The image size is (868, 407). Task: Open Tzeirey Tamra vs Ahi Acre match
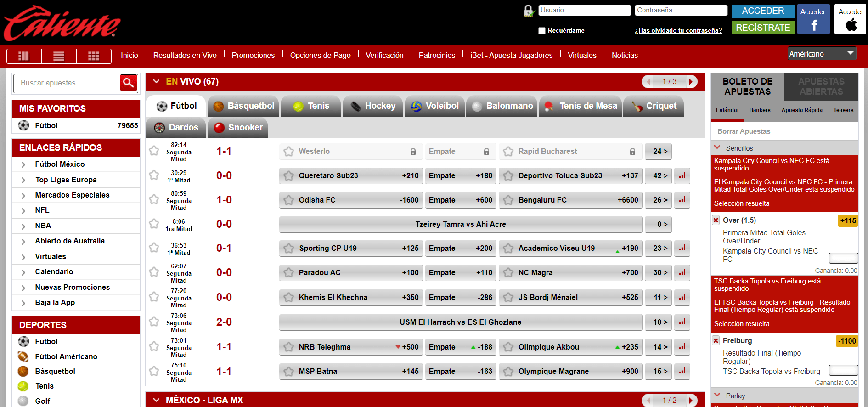tap(461, 224)
